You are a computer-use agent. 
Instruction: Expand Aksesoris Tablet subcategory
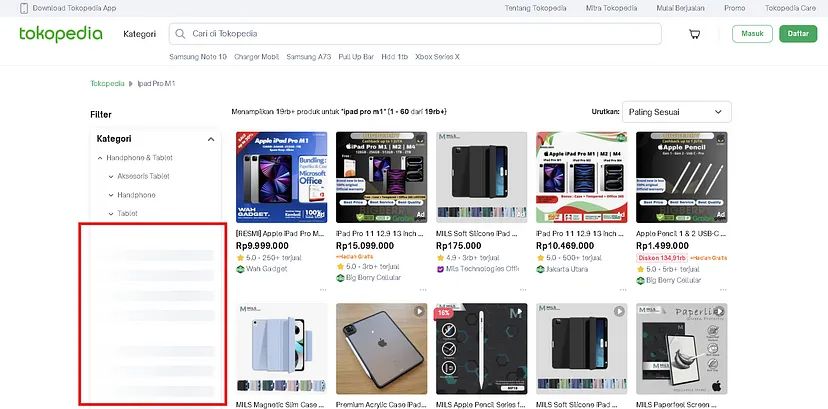[111, 176]
